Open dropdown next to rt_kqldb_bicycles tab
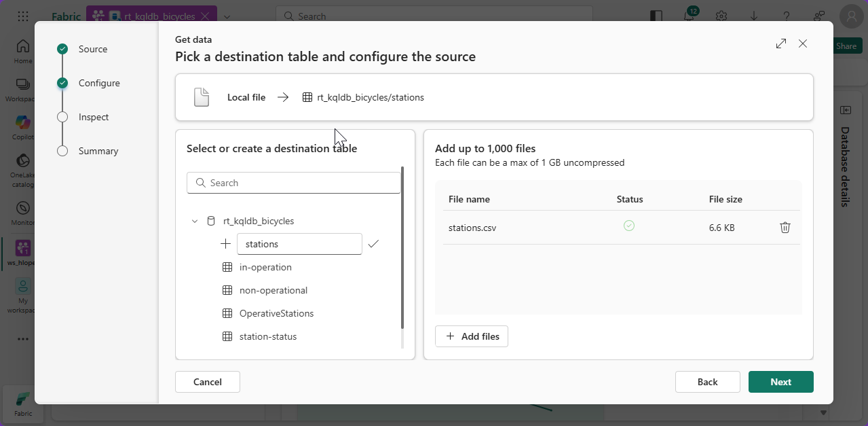 tap(227, 16)
